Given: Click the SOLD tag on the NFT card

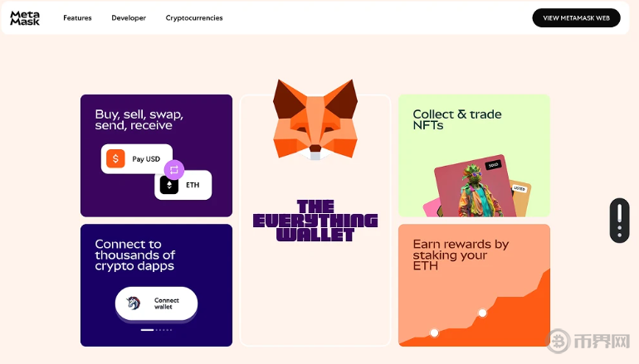Looking at the screenshot, I should click(x=493, y=164).
